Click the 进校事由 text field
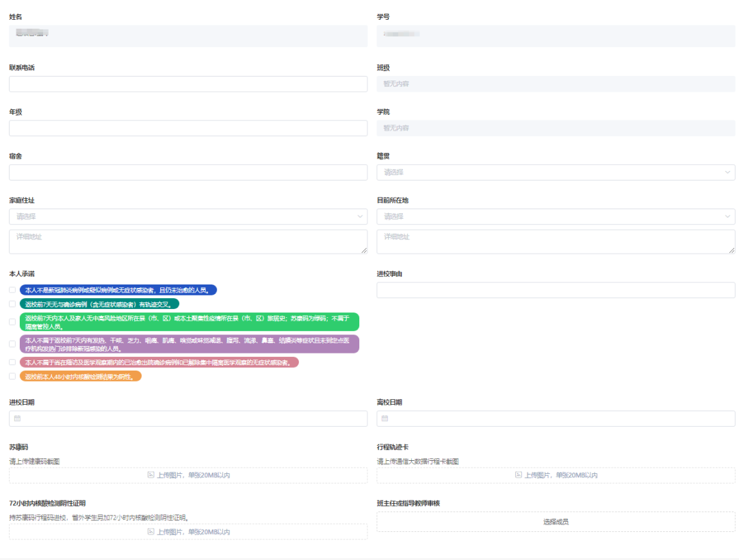Viewport: 739px width, 560px height. (556, 290)
